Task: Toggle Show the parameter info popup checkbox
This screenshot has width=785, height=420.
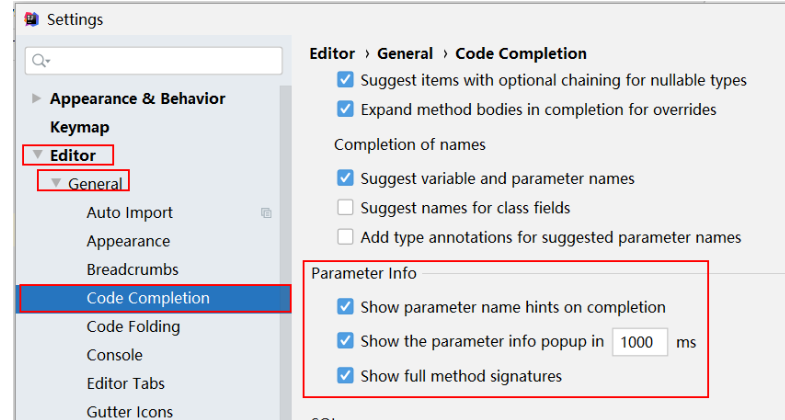Action: (x=345, y=341)
